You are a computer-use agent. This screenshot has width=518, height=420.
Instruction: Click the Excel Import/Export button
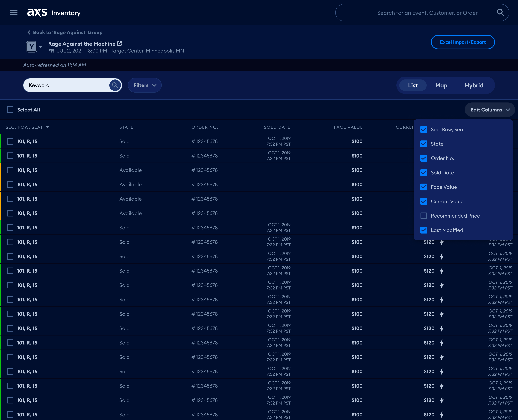(463, 42)
